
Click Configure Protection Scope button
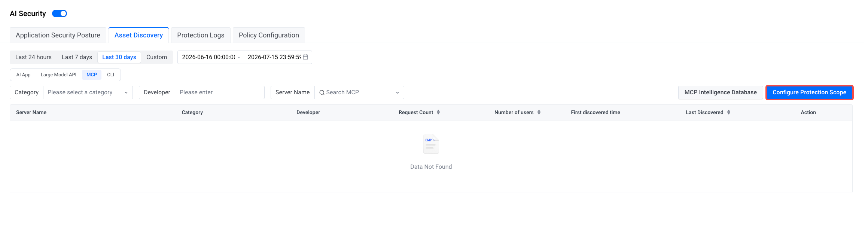809,92
